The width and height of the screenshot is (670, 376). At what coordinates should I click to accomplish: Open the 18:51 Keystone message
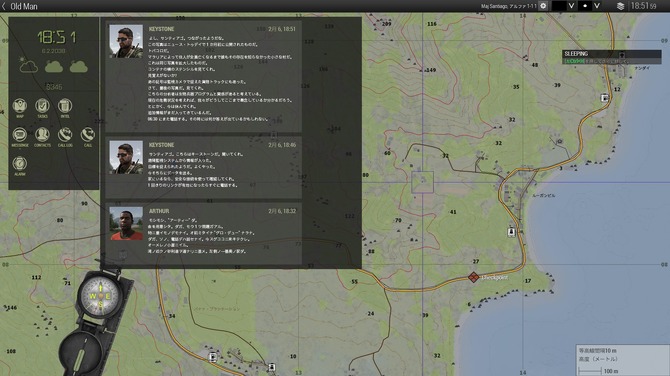coord(203,76)
